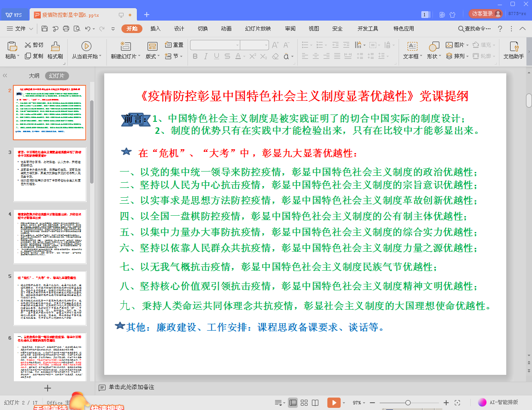This screenshot has height=410, width=532.
Task: Click the fit-slide-to-window icon in status bar
Action: point(457,403)
